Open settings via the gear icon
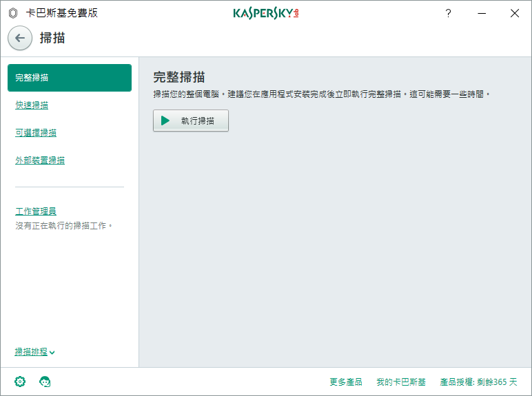The width and height of the screenshot is (532, 396). (x=20, y=382)
